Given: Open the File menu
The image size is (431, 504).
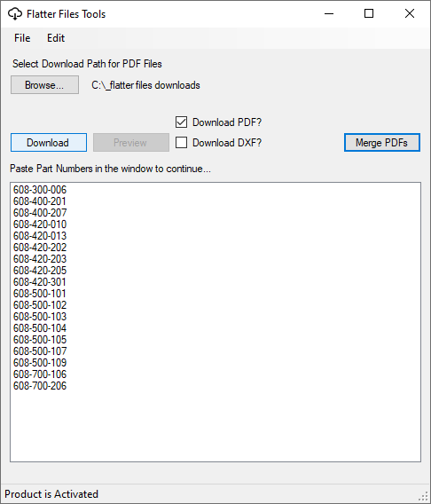Looking at the screenshot, I should [x=22, y=38].
